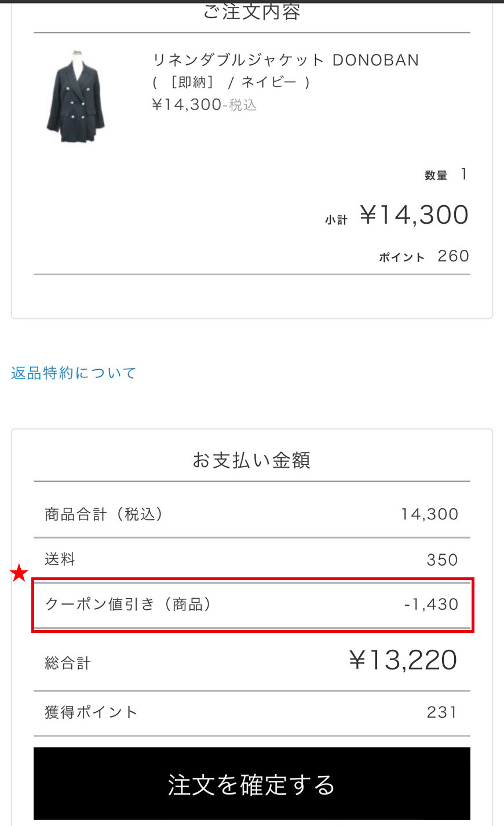This screenshot has height=826, width=504.
Task: Click the earned points value 231
Action: [441, 712]
